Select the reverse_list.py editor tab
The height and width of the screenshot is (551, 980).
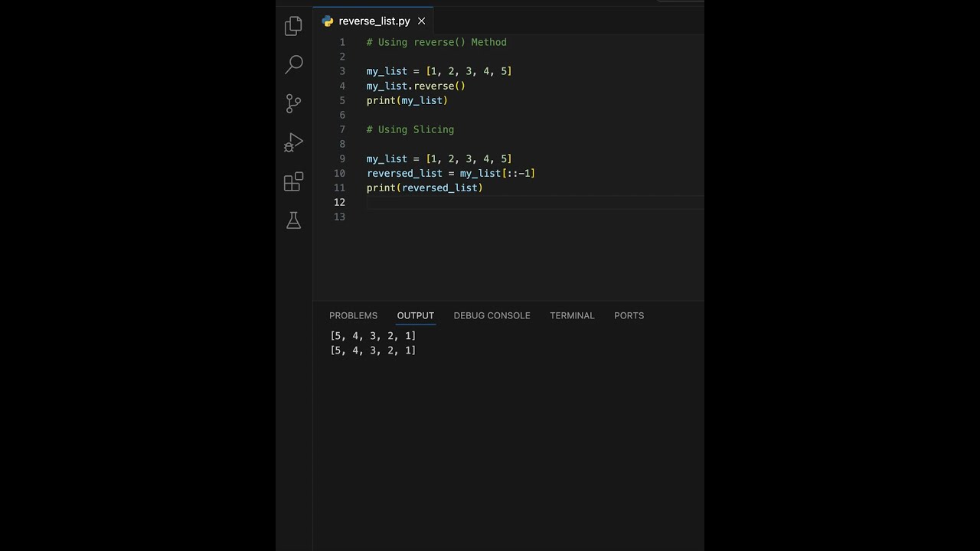374,21
